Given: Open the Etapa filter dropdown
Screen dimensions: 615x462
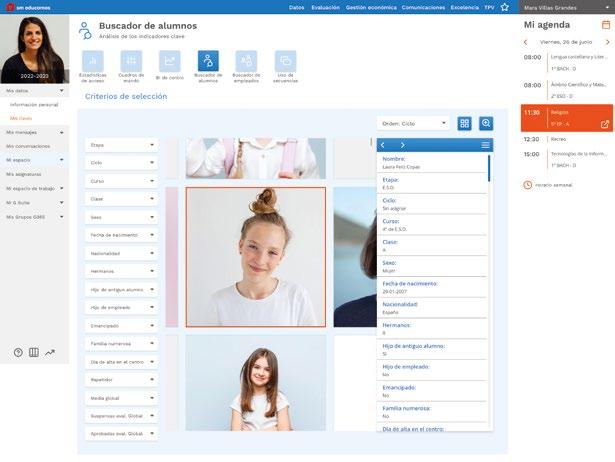Looking at the screenshot, I should pos(121,145).
